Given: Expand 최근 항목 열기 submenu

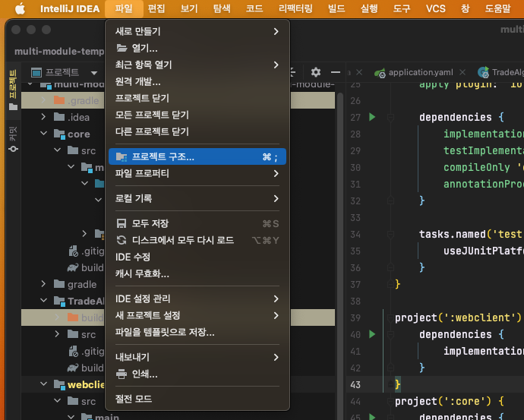Looking at the screenshot, I should point(197,65).
